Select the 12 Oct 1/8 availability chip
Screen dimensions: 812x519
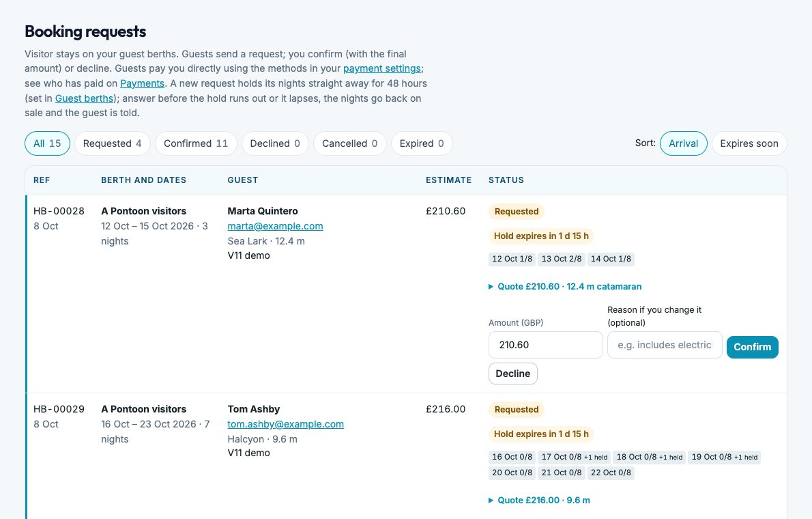[x=512, y=259]
